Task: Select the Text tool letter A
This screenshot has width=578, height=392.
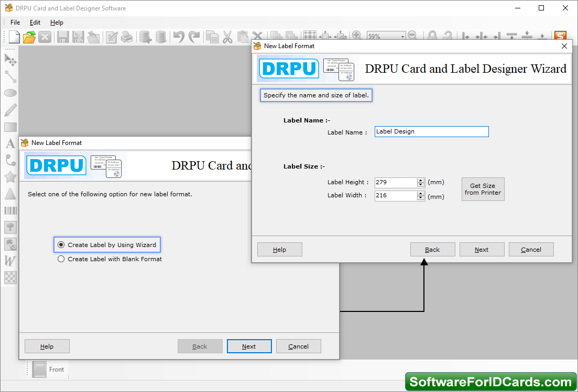Action: pyautogui.click(x=10, y=143)
